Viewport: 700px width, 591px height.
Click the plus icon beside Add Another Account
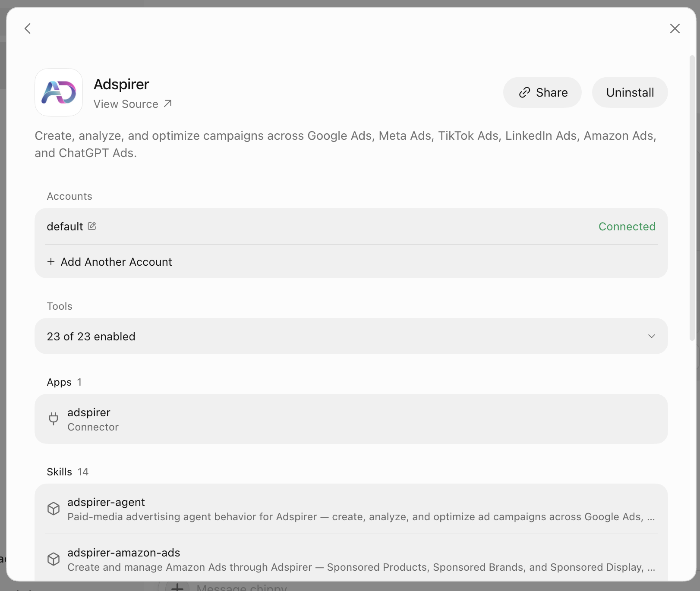(51, 261)
